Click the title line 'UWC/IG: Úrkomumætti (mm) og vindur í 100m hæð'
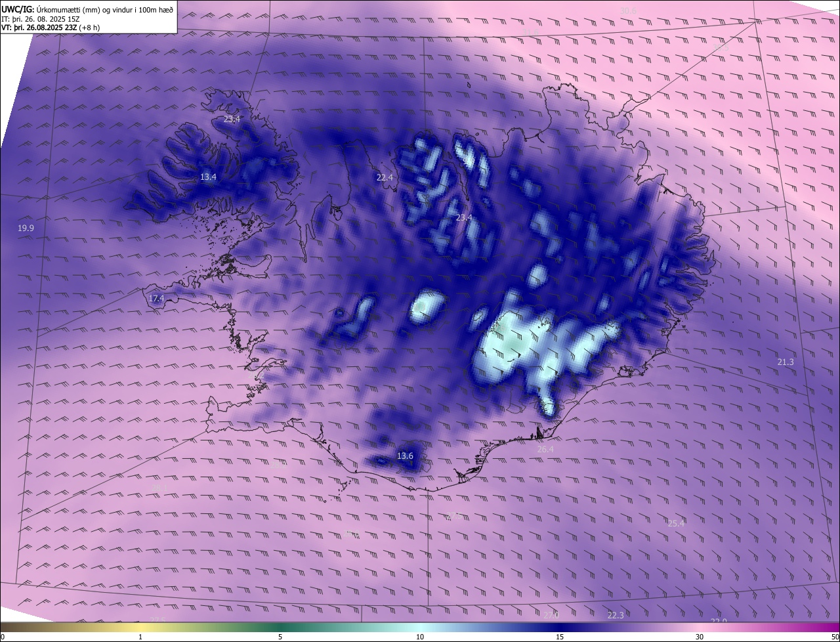Image resolution: width=840 pixels, height=642 pixels. click(x=87, y=10)
